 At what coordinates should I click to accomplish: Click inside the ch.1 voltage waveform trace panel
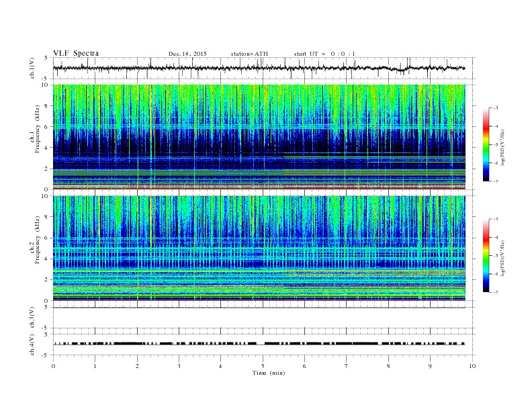[x=264, y=68]
